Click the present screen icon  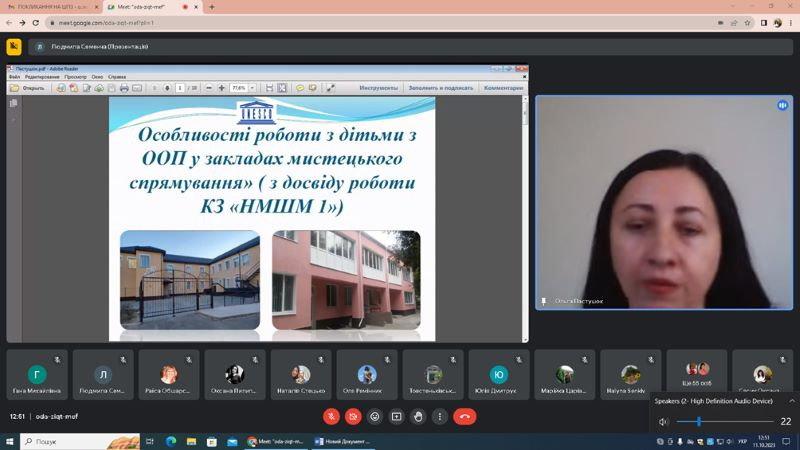pos(396,417)
